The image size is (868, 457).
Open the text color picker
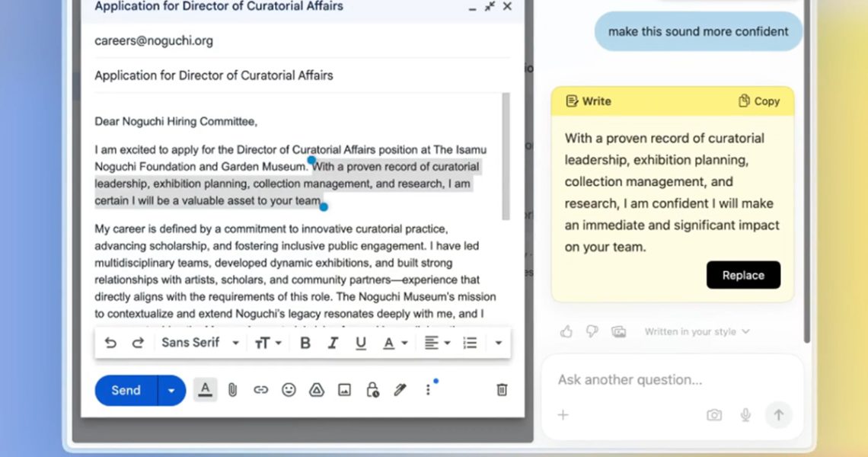(395, 344)
